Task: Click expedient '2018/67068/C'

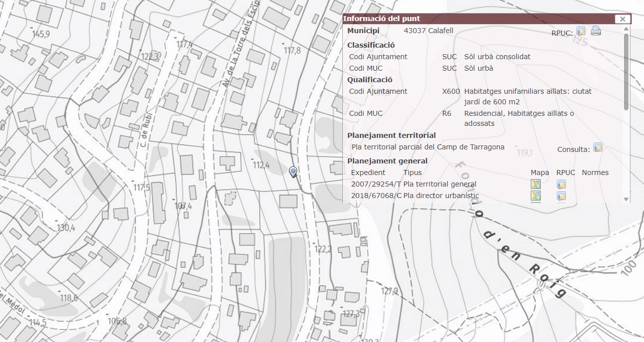Action: click(x=376, y=196)
